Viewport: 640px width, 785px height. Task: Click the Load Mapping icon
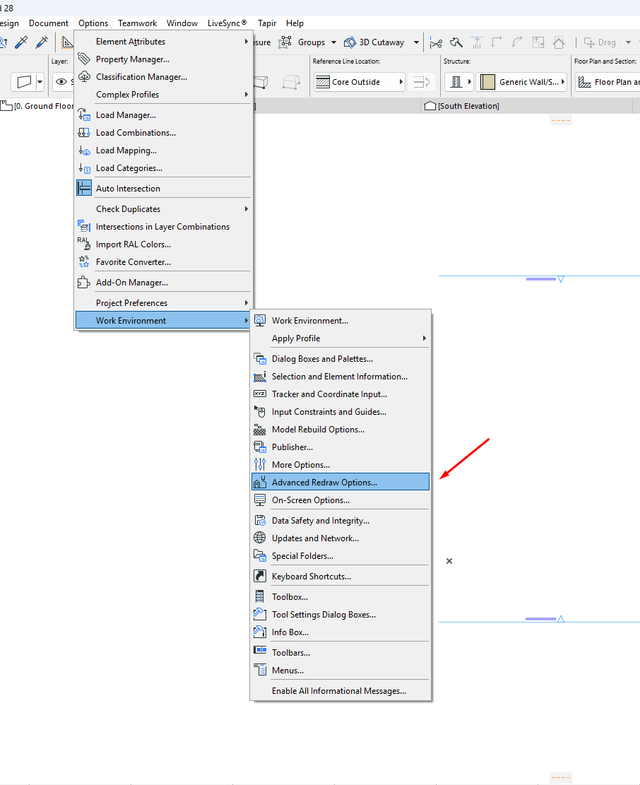tap(84, 150)
